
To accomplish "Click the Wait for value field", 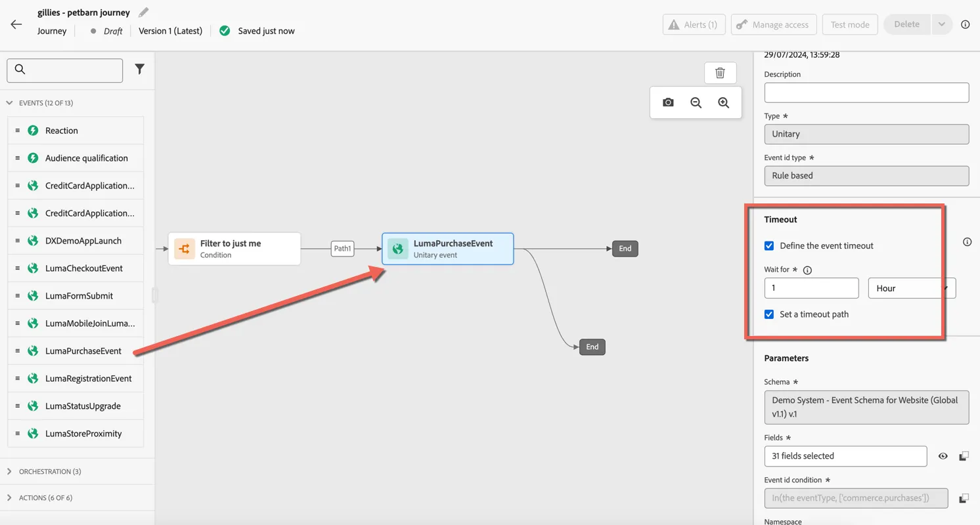I will pos(811,288).
